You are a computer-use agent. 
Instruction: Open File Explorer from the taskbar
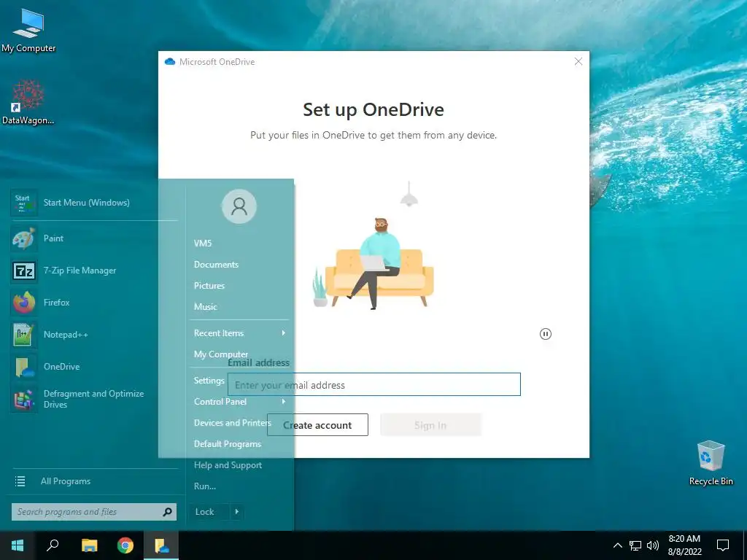(89, 545)
